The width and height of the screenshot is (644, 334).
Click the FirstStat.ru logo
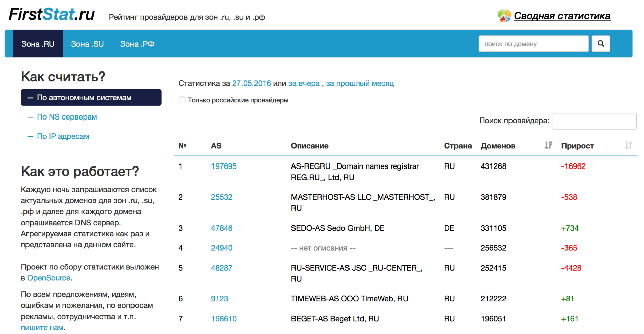pos(51,14)
